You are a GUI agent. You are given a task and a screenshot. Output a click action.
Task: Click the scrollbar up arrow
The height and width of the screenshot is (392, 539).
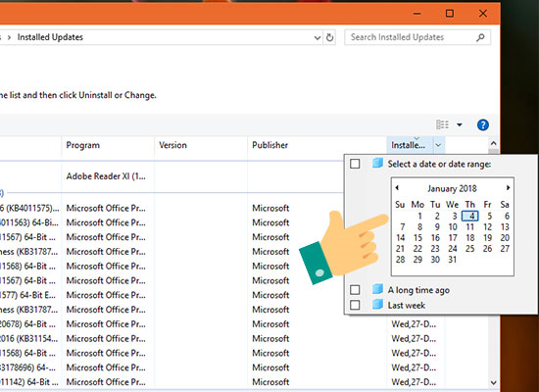click(493, 143)
